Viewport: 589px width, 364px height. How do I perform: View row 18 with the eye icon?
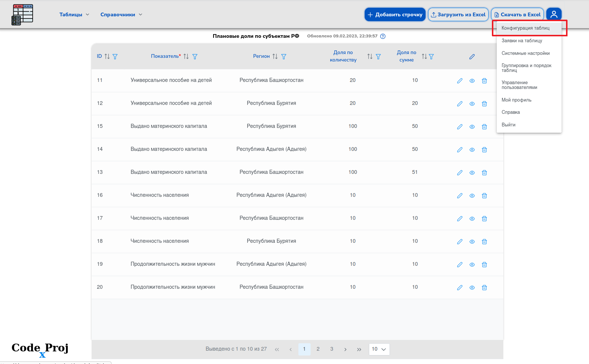(472, 242)
